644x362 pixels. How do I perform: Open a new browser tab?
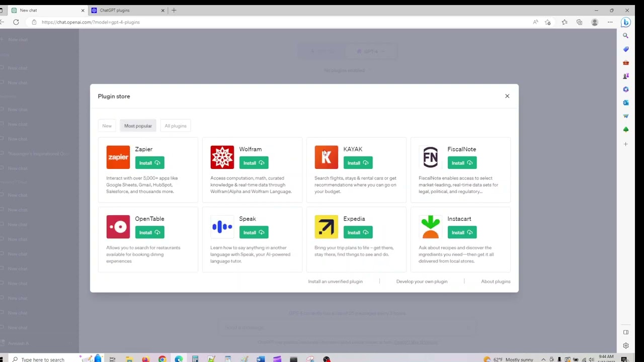[174, 10]
